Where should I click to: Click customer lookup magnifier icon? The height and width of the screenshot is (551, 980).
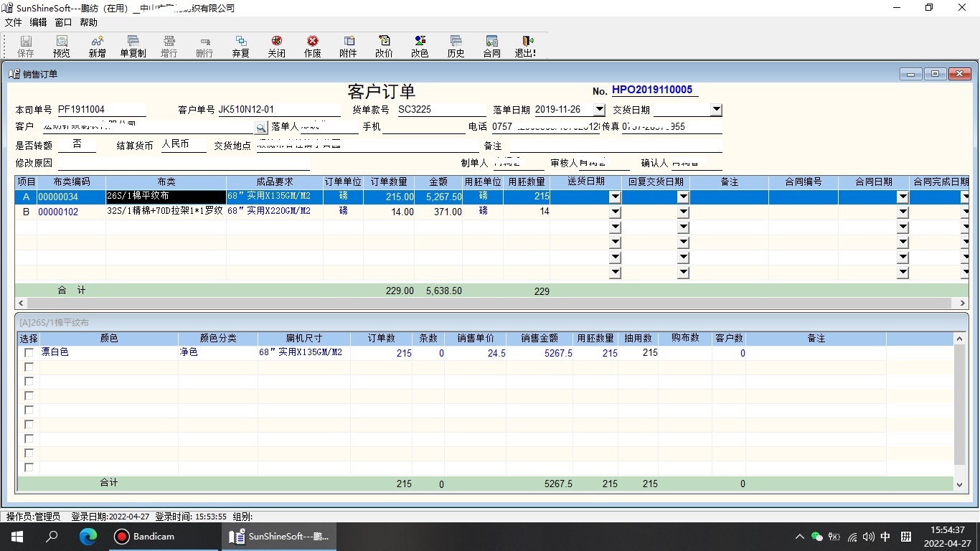[261, 127]
